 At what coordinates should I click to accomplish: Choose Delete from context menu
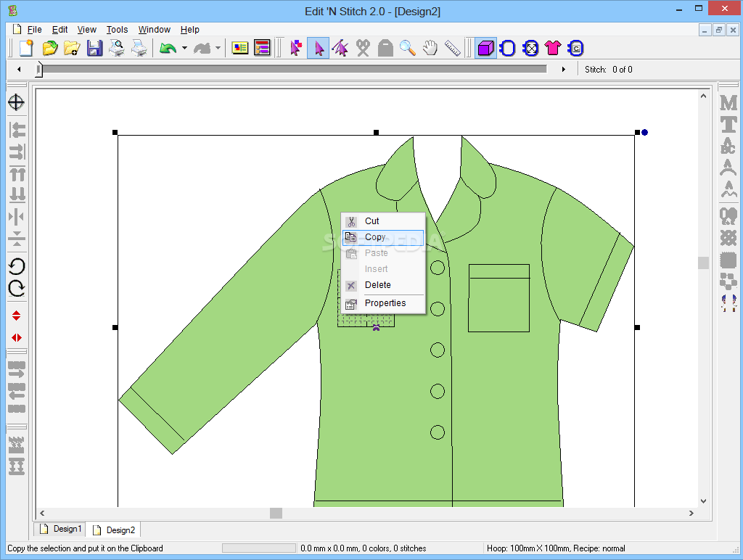point(383,285)
